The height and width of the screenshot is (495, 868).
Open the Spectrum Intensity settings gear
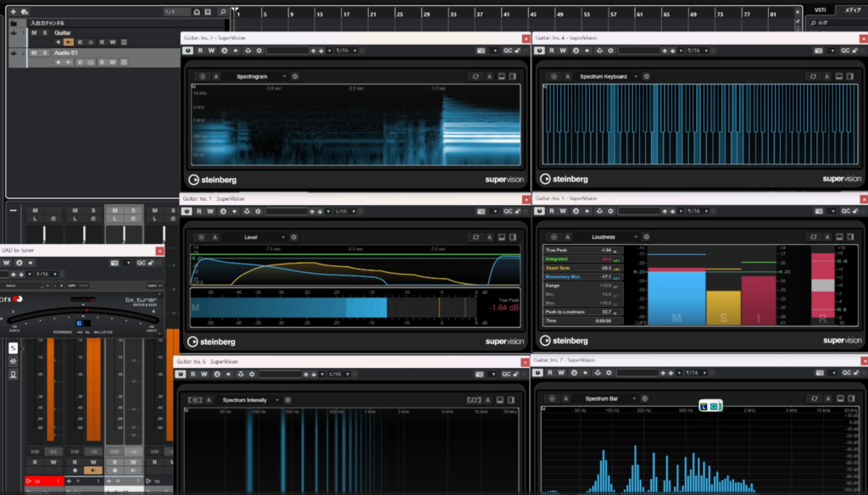pyautogui.click(x=288, y=400)
